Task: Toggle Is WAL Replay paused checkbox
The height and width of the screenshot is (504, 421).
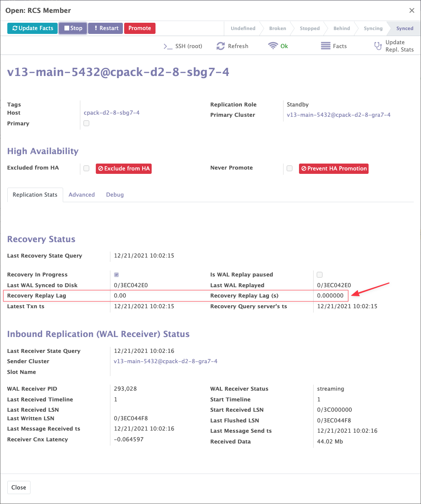Action: (x=320, y=275)
